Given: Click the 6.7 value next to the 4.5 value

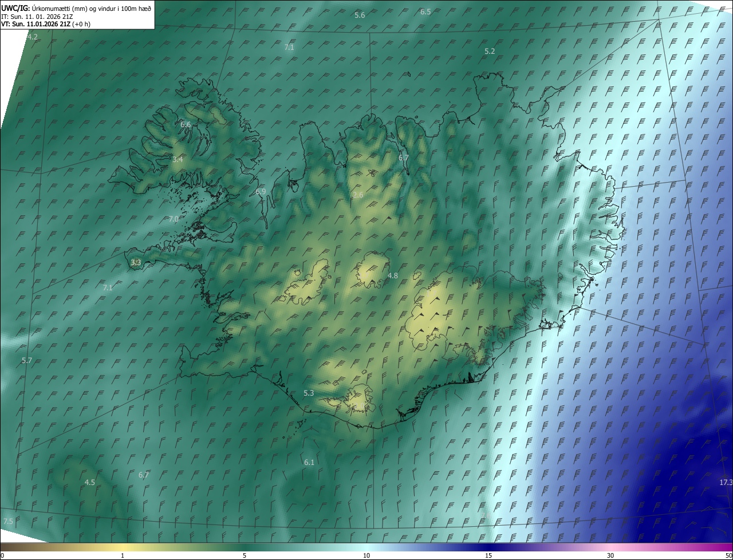Looking at the screenshot, I should tap(144, 475).
